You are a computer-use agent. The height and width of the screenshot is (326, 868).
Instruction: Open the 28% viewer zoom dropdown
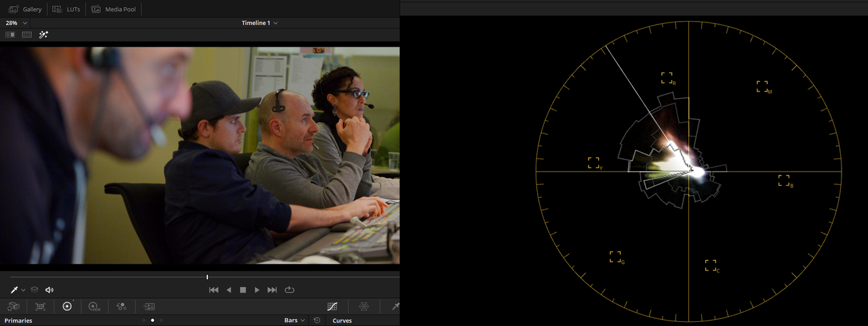click(x=16, y=23)
